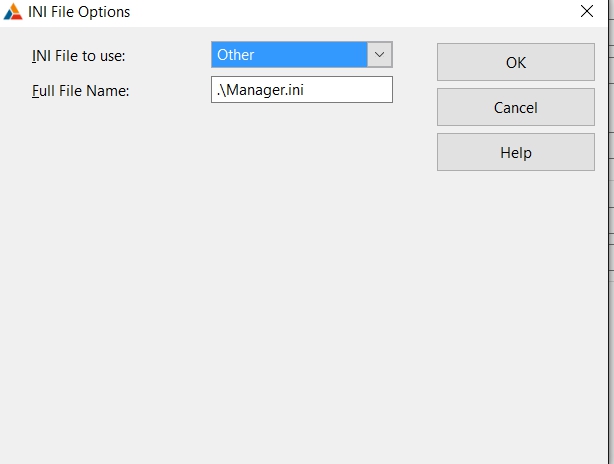614x464 pixels.
Task: Open Help for INI file options
Action: [515, 153]
